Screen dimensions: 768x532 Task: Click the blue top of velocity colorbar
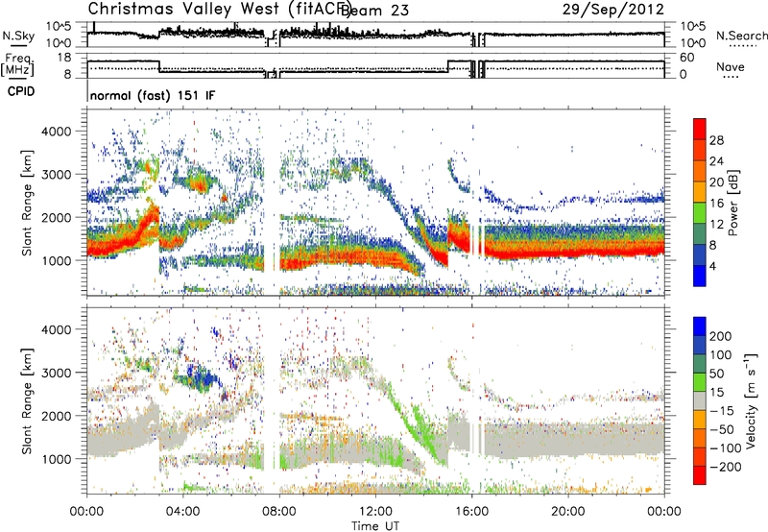pos(700,326)
